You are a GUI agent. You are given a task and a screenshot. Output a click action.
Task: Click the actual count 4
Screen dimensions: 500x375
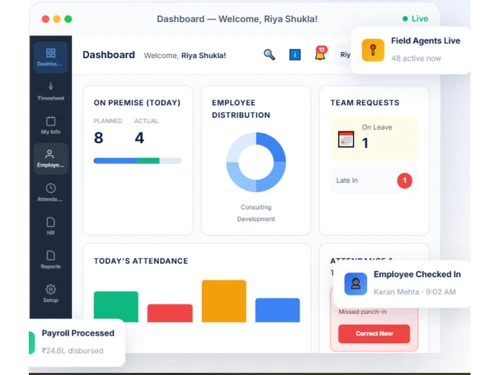pyautogui.click(x=140, y=138)
